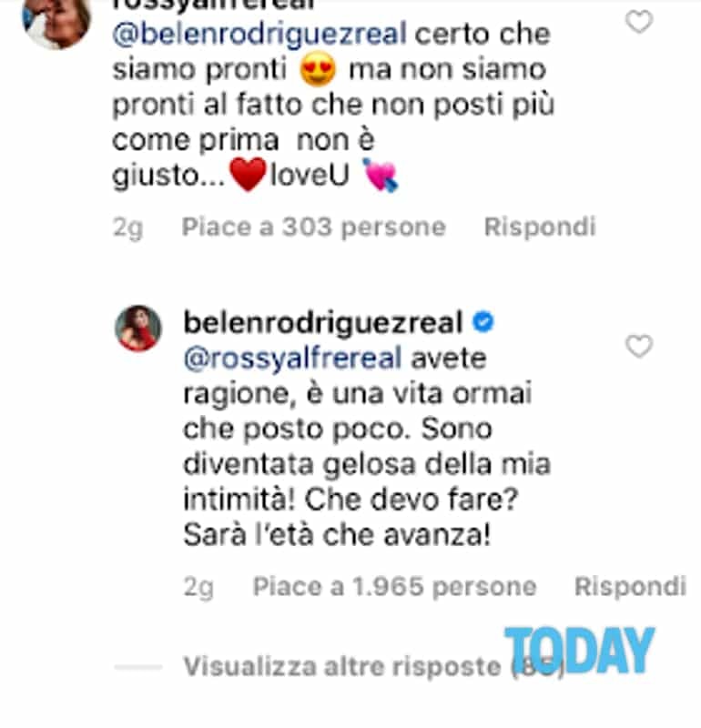Click the blue verified badge icon
The width and height of the screenshot is (701, 728).
483,322
